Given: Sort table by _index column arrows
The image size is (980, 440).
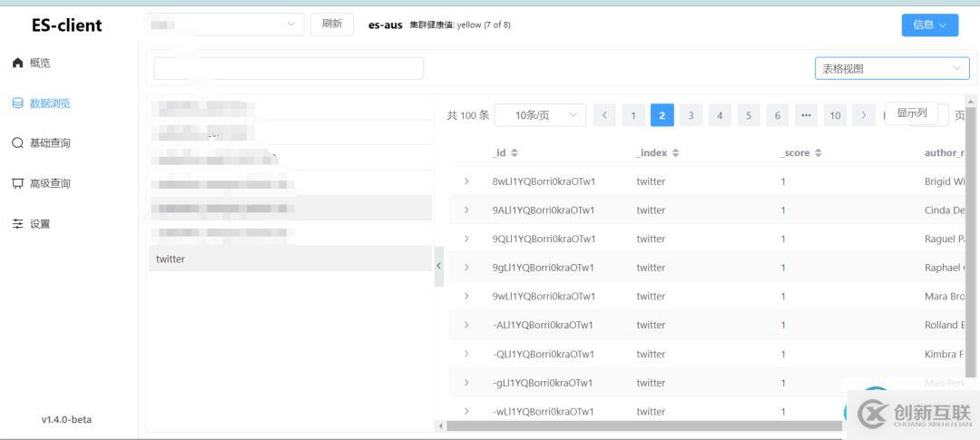Looking at the screenshot, I should tap(675, 153).
